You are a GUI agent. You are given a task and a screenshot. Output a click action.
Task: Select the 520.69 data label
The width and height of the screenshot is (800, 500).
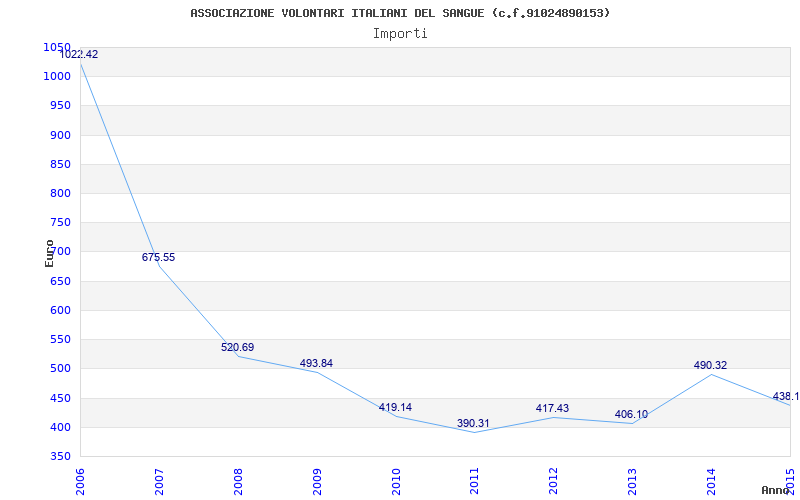click(237, 347)
